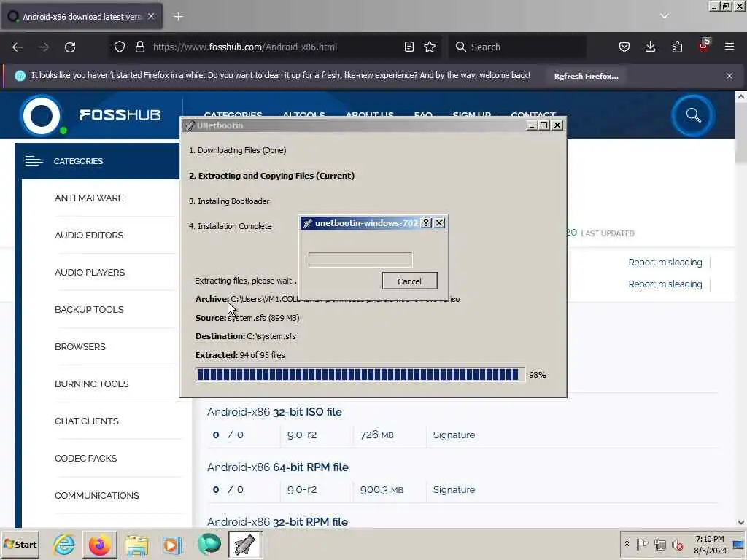The width and height of the screenshot is (747, 560).
Task: Click 'Extracted: 94 of 95 files' text
Action: [x=240, y=355]
